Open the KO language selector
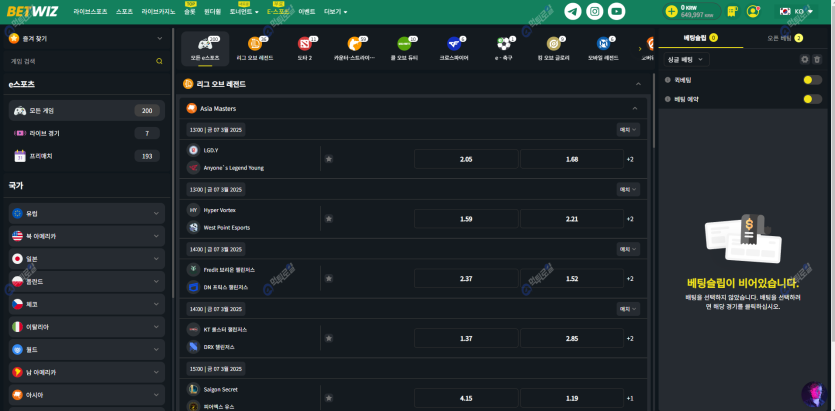This screenshot has width=835, height=411. [797, 11]
